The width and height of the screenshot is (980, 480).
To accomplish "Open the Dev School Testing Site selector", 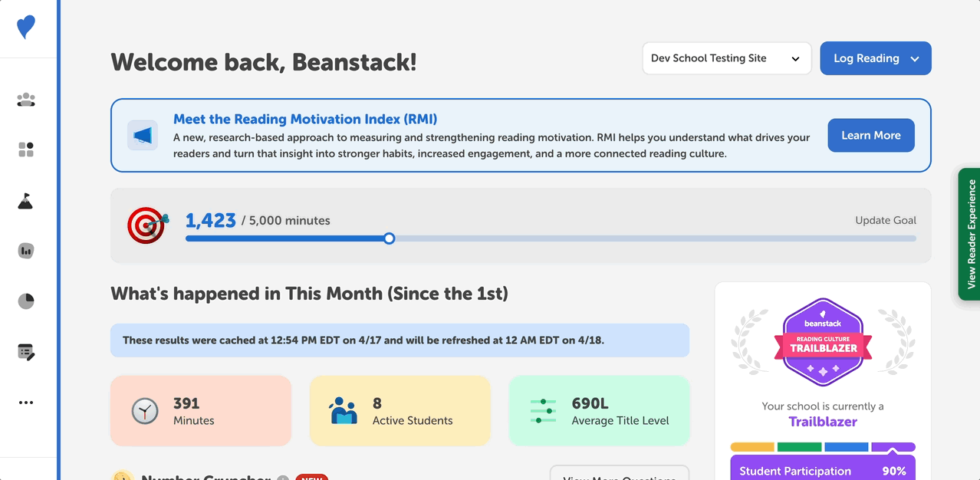I will point(725,58).
